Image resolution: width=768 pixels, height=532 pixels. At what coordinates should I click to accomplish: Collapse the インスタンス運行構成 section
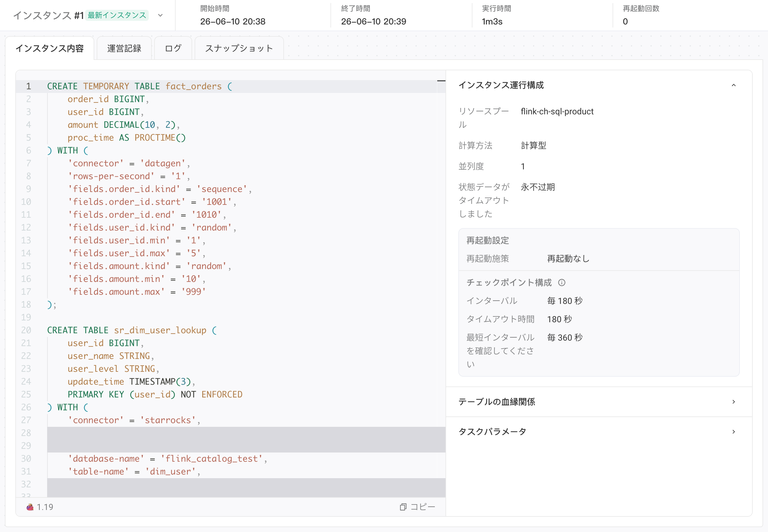(733, 85)
